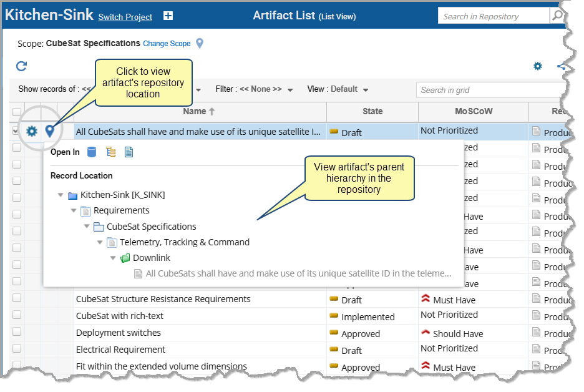Open the Electrical Requirement artifact
The height and width of the screenshot is (392, 584).
click(x=120, y=350)
